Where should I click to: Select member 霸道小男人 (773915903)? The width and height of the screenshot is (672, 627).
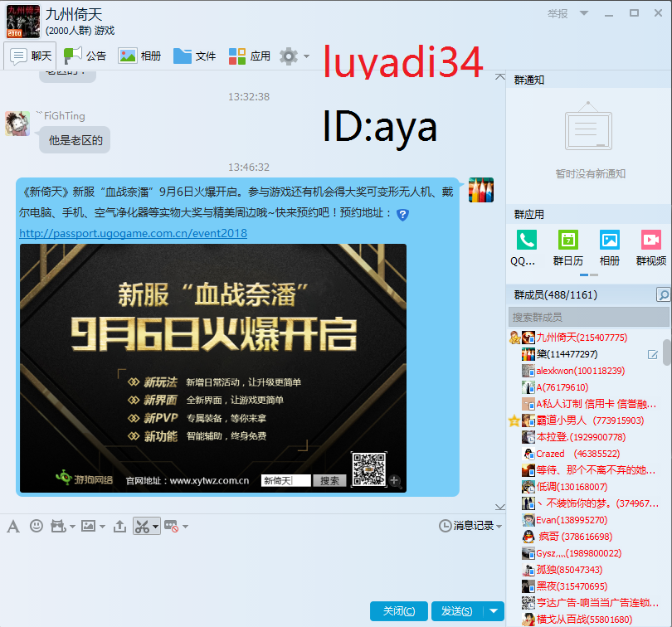pos(588,420)
